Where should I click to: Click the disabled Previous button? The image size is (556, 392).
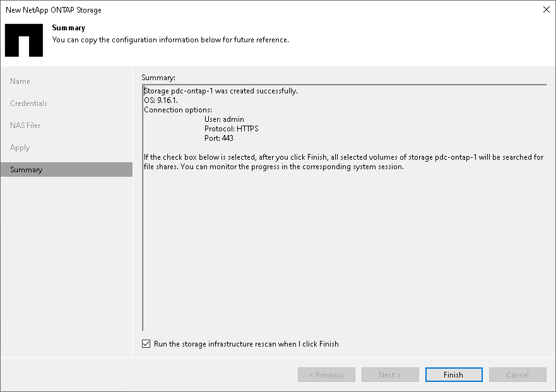(x=326, y=374)
